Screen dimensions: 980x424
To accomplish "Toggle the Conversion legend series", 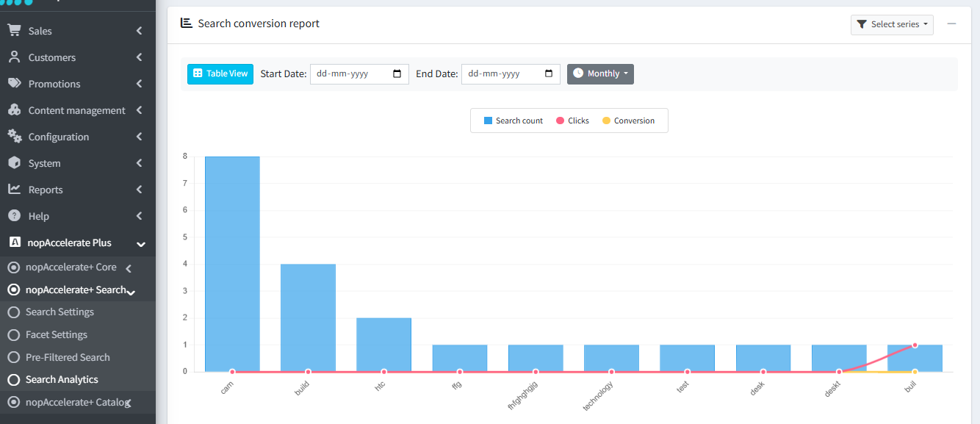I will (627, 121).
